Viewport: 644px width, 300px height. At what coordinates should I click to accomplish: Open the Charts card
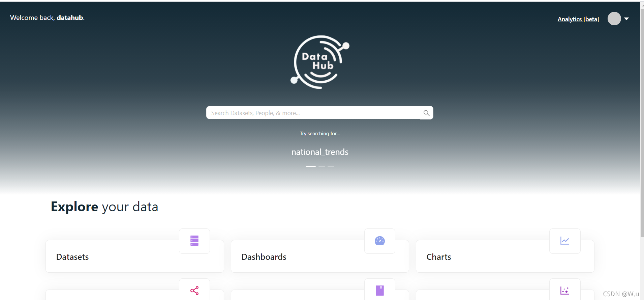[505, 256]
